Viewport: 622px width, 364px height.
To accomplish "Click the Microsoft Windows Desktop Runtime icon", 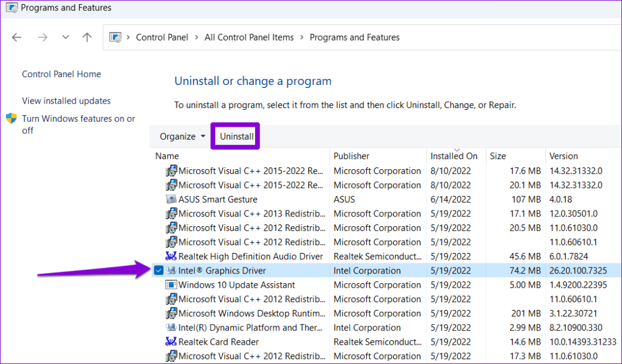I will coord(171,313).
